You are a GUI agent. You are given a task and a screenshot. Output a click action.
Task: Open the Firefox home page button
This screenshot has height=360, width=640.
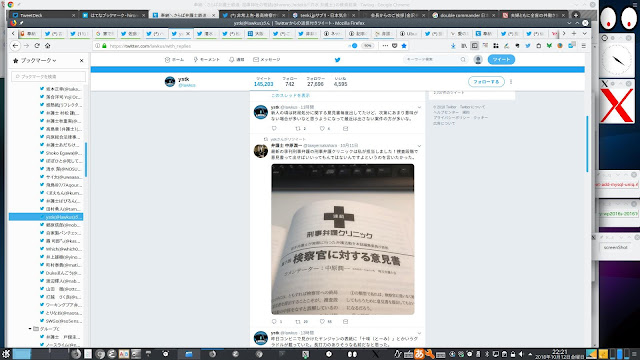pyautogui.click(x=48, y=46)
